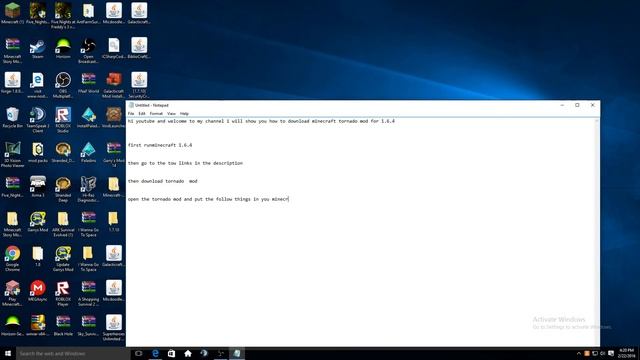Click the Windows Start button
The width and height of the screenshot is (640, 360).
pyautogui.click(x=8, y=353)
